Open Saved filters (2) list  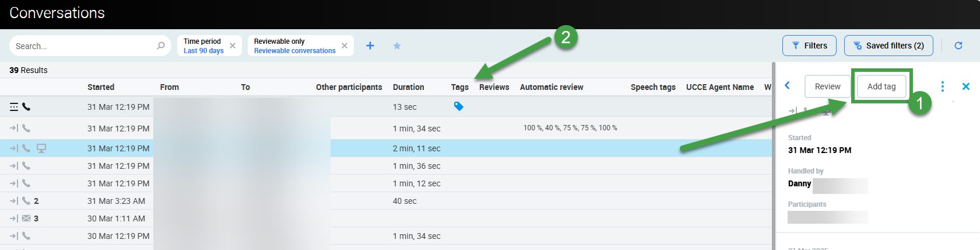click(888, 46)
